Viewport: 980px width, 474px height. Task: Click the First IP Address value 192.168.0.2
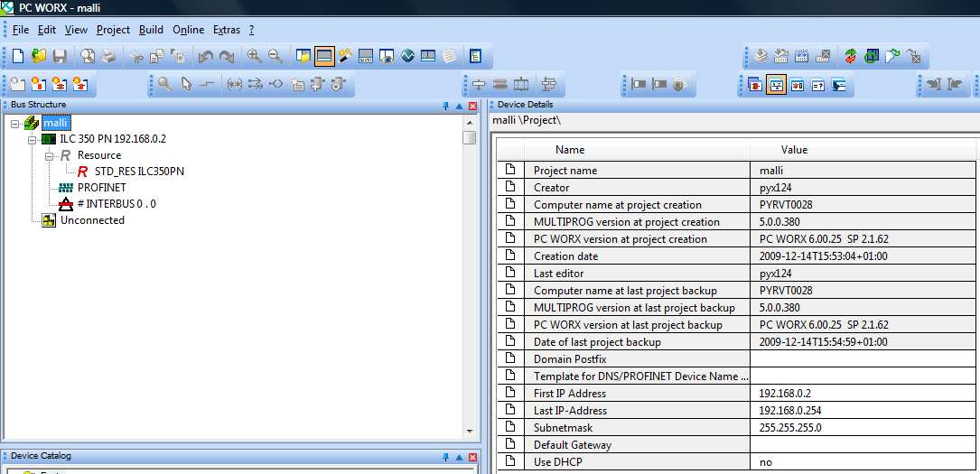pos(863,394)
